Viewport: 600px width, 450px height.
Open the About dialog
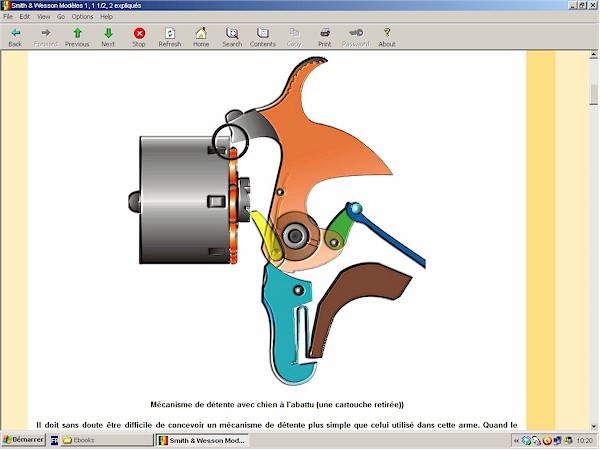[x=387, y=37]
